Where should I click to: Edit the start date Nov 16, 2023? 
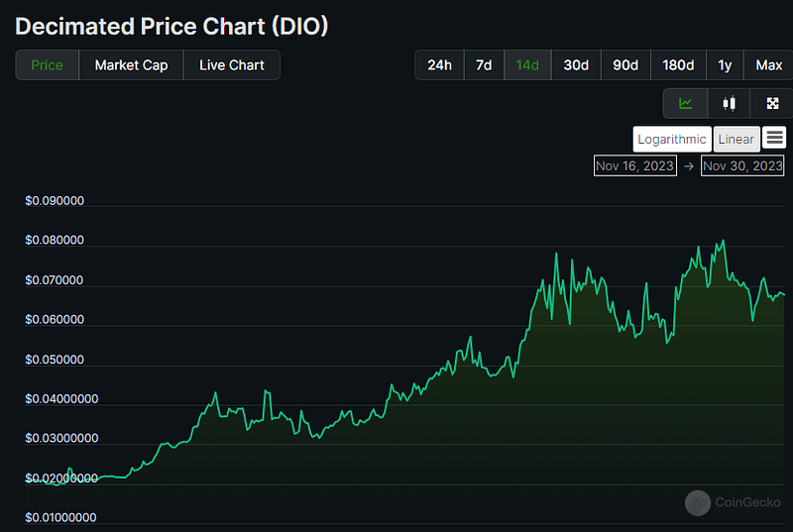pos(634,165)
